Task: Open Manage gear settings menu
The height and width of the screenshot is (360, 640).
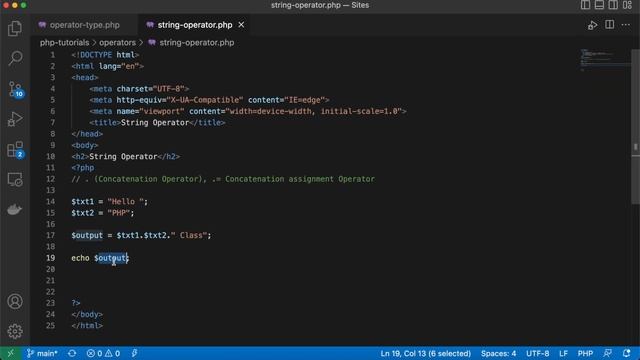Action: point(15,331)
